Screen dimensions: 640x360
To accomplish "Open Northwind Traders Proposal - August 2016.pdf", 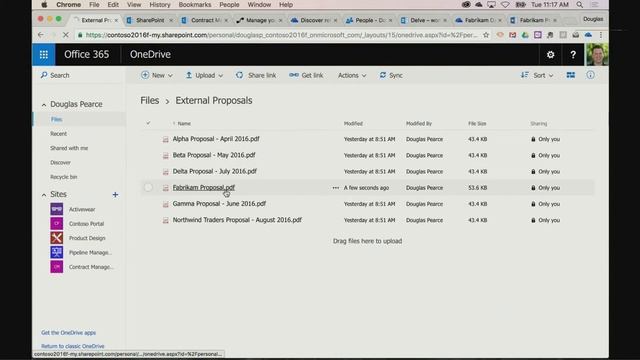I will pyautogui.click(x=237, y=220).
